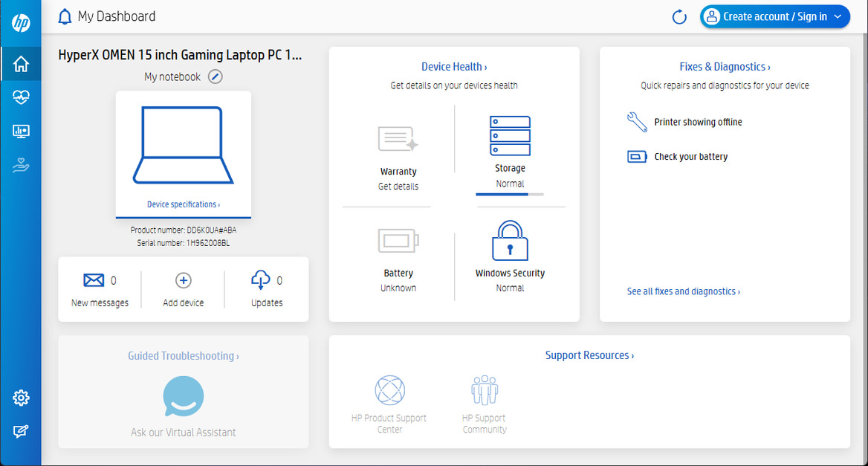Click the My Dashboard heading
This screenshot has height=466, width=868.
[117, 16]
